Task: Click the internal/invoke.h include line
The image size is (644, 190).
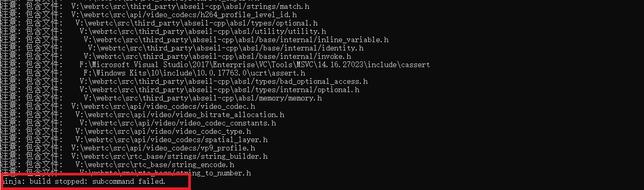Action: click(176, 57)
